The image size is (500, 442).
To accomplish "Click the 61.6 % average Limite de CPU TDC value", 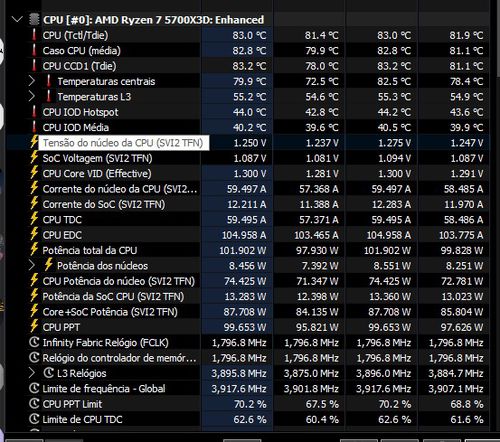I will [467, 419].
